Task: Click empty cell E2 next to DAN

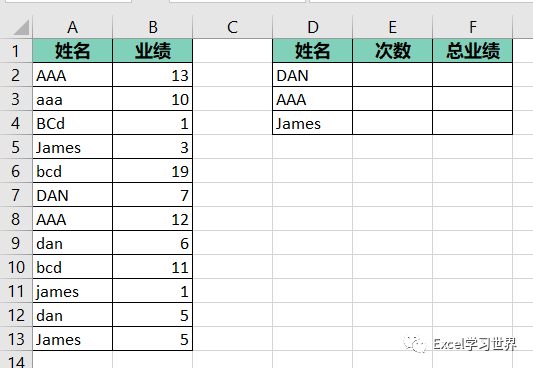Action: click(393, 75)
